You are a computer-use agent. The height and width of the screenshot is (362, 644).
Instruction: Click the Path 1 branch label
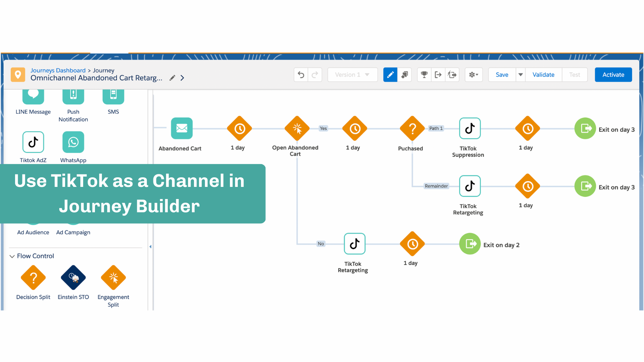[436, 128]
